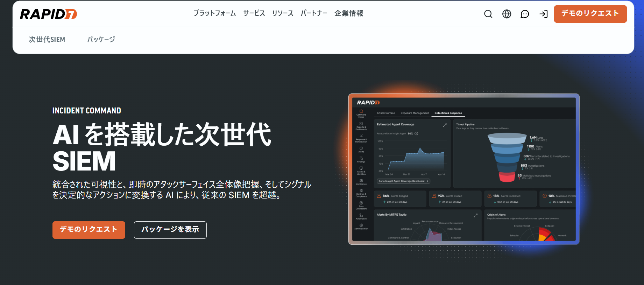
Task: Click the search magnifier icon in header
Action: coord(488,14)
